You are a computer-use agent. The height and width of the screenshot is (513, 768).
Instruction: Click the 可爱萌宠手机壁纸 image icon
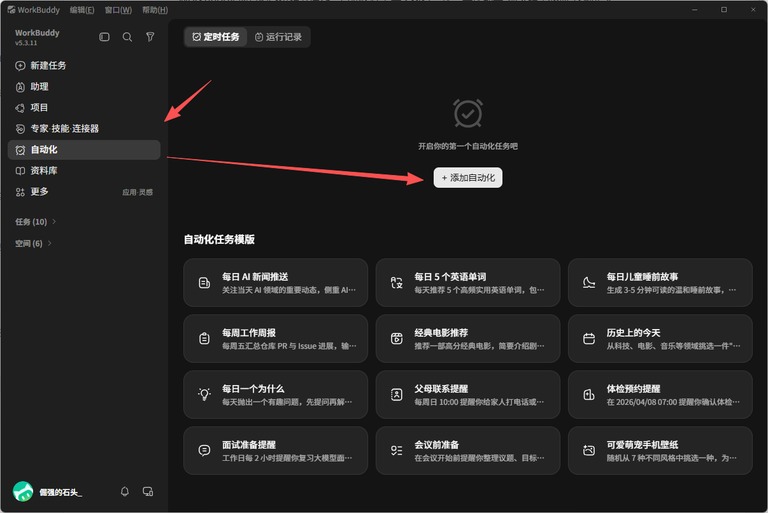point(589,450)
